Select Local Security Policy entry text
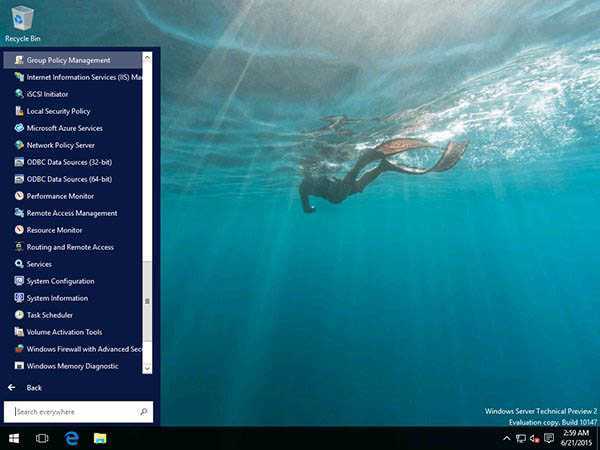Image resolution: width=600 pixels, height=450 pixels. click(x=59, y=111)
